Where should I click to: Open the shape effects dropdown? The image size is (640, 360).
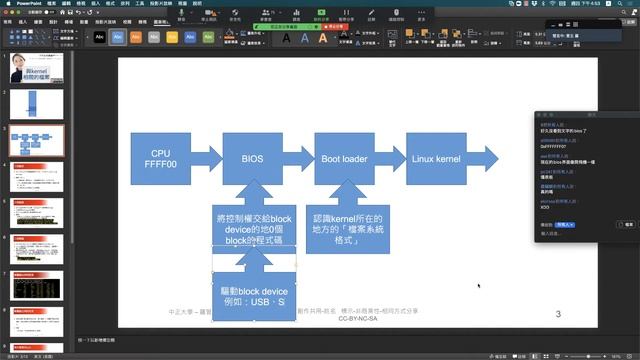click(253, 42)
